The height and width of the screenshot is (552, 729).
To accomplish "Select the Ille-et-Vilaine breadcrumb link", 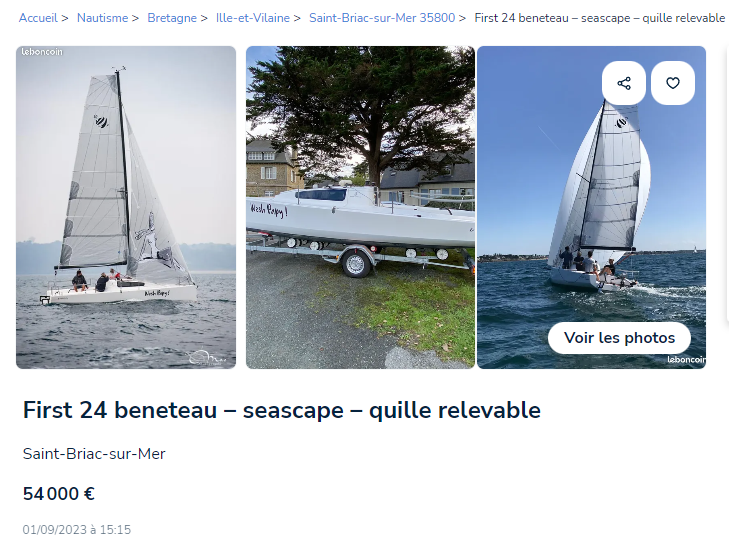I will pos(252,18).
